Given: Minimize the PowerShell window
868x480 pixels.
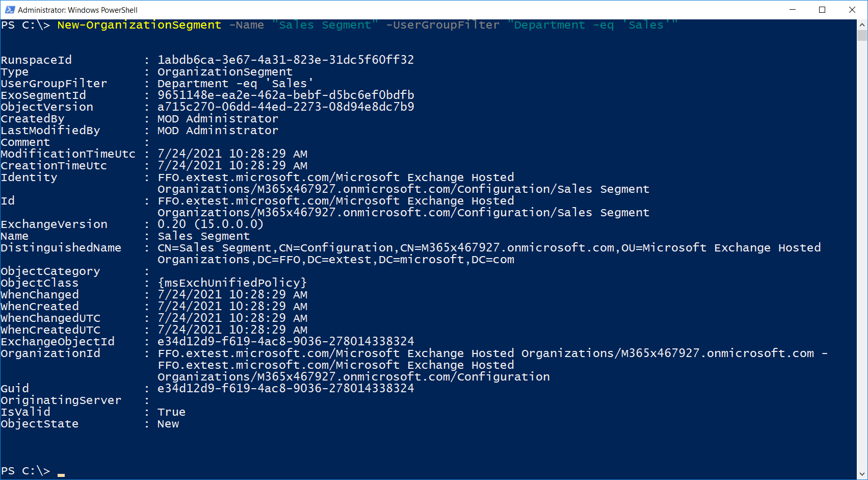Looking at the screenshot, I should coord(793,10).
